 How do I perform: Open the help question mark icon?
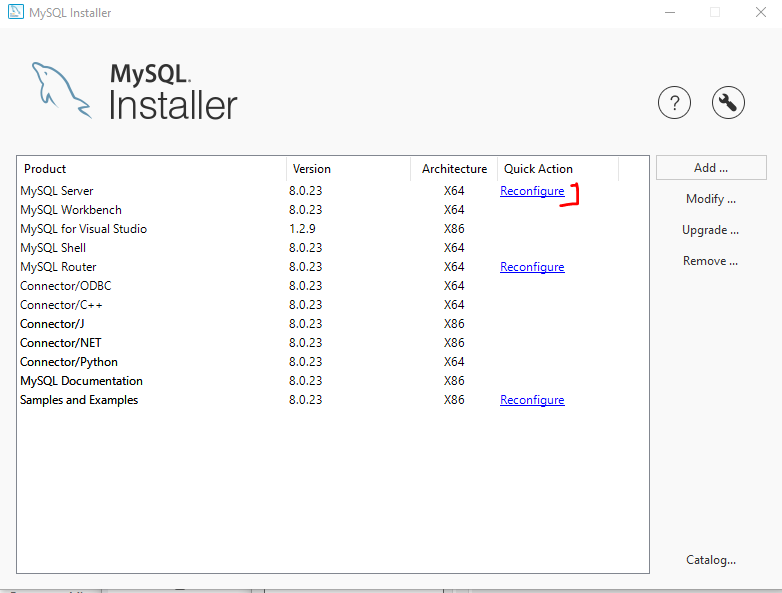pyautogui.click(x=675, y=102)
